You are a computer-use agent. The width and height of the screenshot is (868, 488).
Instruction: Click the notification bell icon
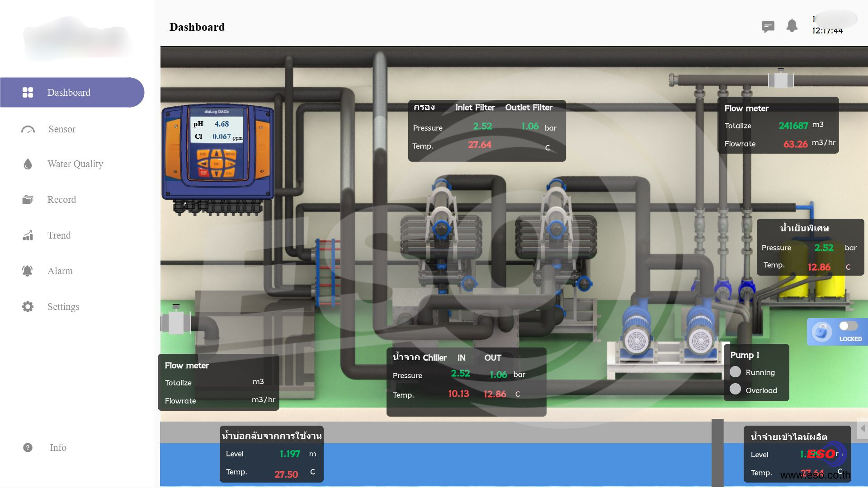click(792, 26)
